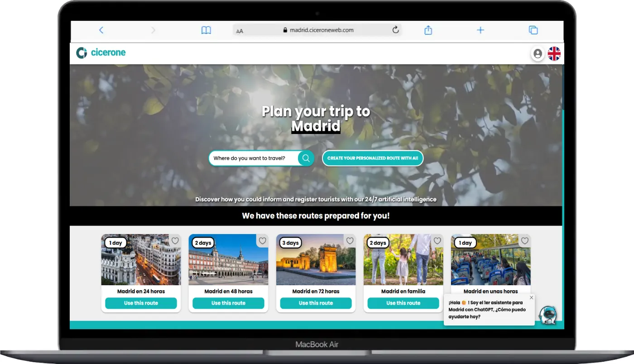Click the Where do you want to travel field
The image size is (634, 364).
coord(253,158)
